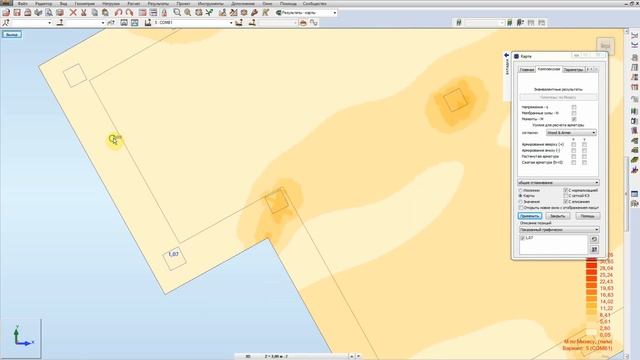
Task: Click the load case icon beside COMB1
Action: click(x=148, y=23)
